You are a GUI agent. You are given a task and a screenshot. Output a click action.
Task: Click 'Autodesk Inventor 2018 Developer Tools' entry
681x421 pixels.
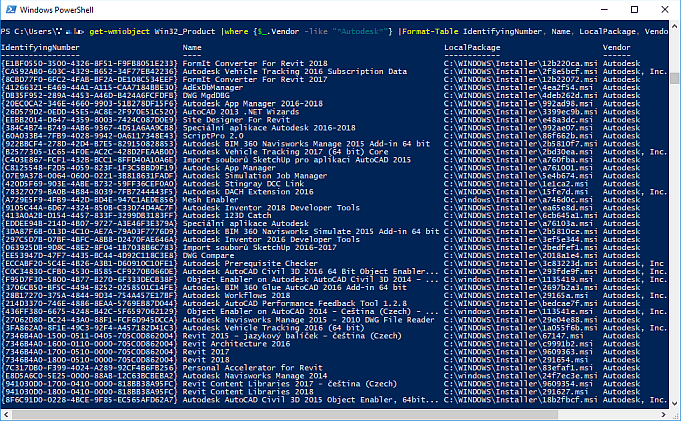pyautogui.click(x=271, y=208)
